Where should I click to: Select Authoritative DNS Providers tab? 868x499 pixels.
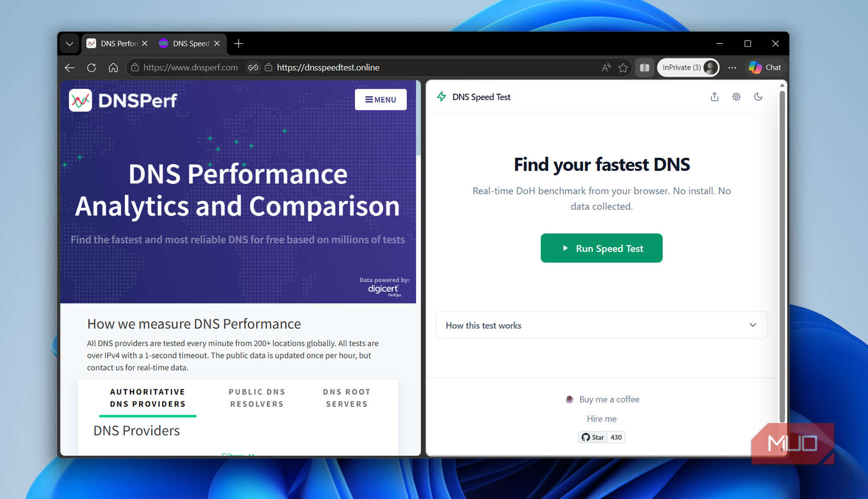148,398
